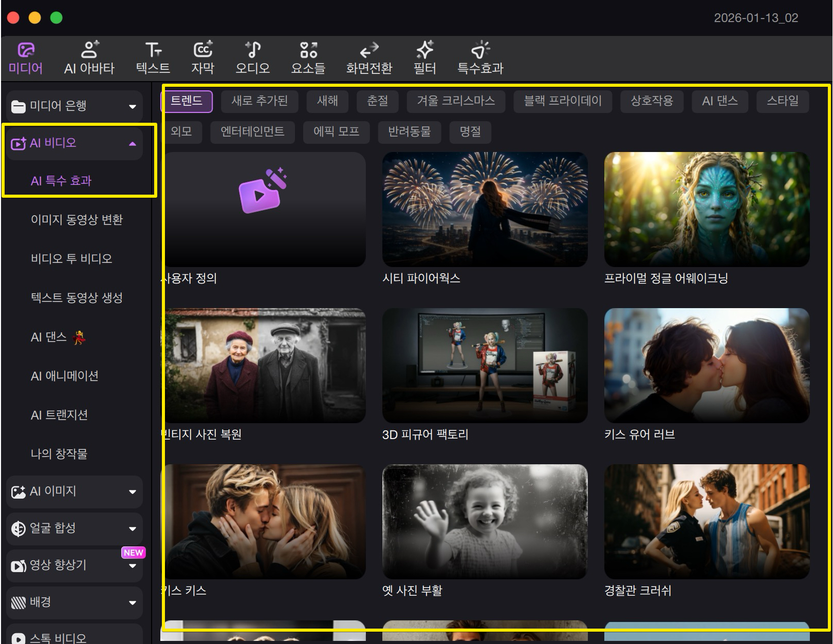This screenshot has height=644, width=833.
Task: Open the 요소들 elements icon
Action: [x=308, y=50]
